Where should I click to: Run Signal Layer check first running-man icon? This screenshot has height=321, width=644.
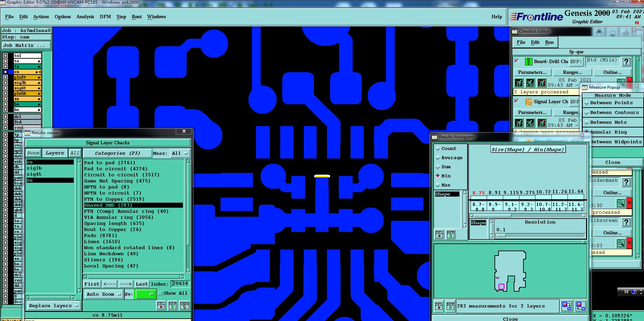click(519, 123)
